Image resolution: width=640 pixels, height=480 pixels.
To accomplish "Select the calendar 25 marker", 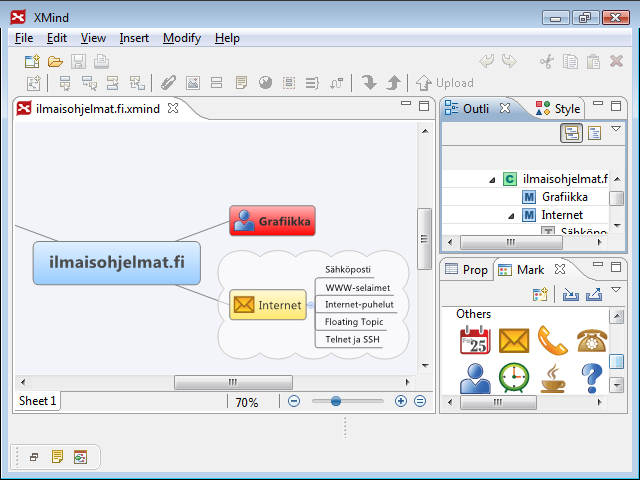I will (475, 340).
